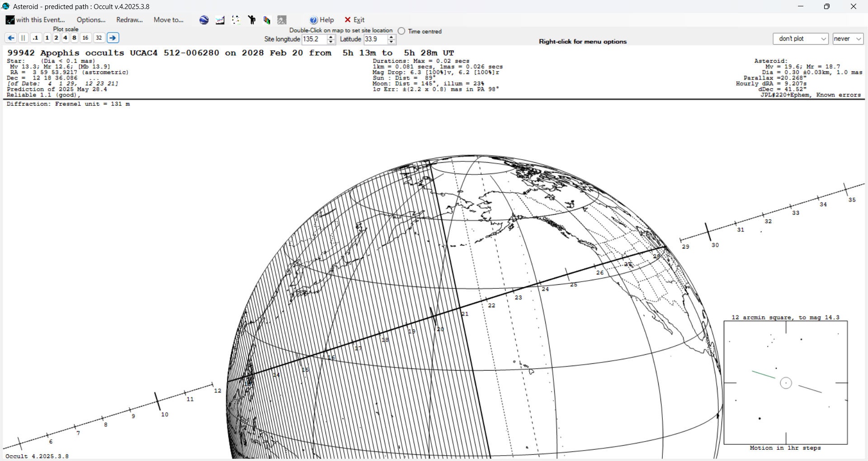The width and height of the screenshot is (868, 461).
Task: Click 'Moon: Dist = 145°, illum = 23%' text
Action: 428,84
